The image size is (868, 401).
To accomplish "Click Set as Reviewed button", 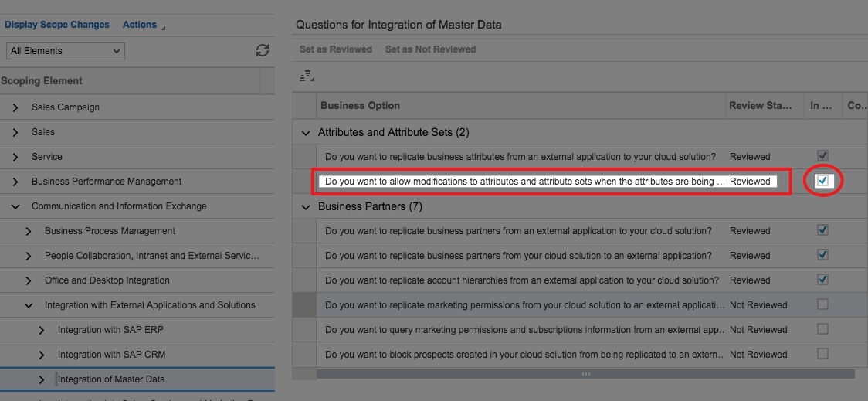I will [336, 49].
